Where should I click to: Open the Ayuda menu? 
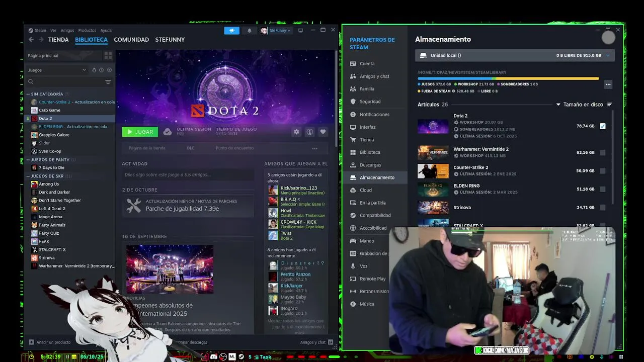pos(106,31)
